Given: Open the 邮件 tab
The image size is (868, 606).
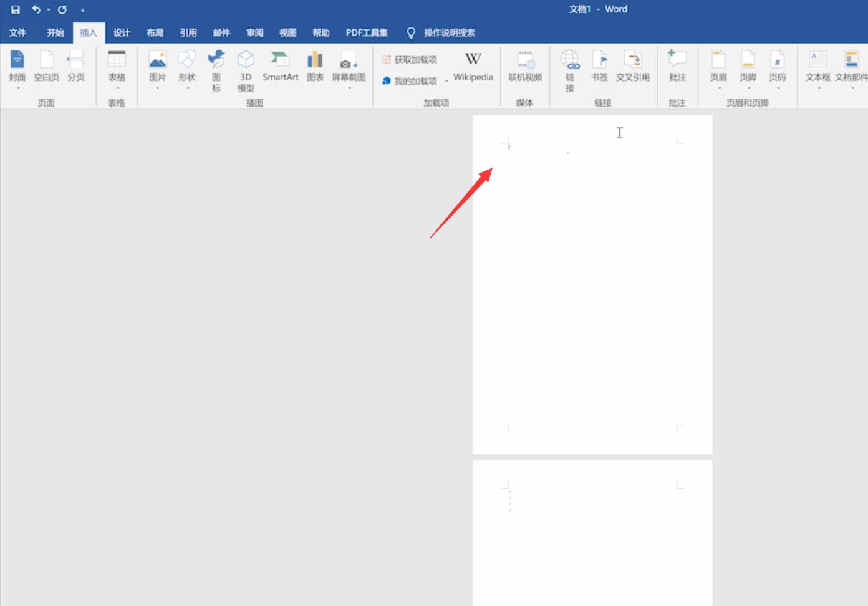Looking at the screenshot, I should [x=221, y=32].
